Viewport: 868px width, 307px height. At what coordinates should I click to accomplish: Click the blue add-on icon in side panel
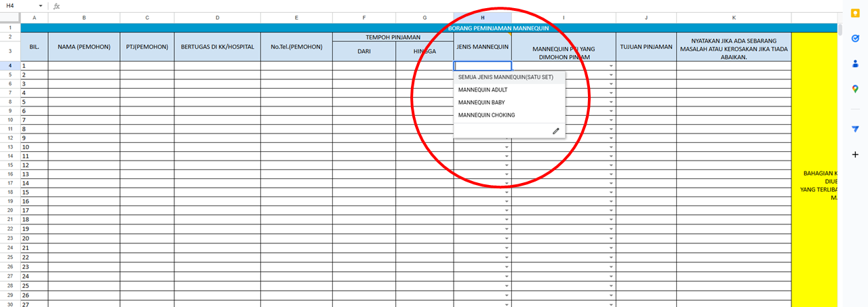pos(854,129)
